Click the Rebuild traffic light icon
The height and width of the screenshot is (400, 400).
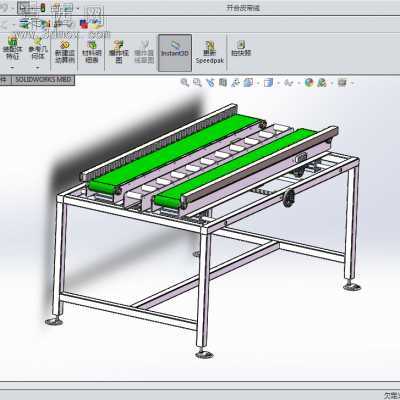coord(42,7)
